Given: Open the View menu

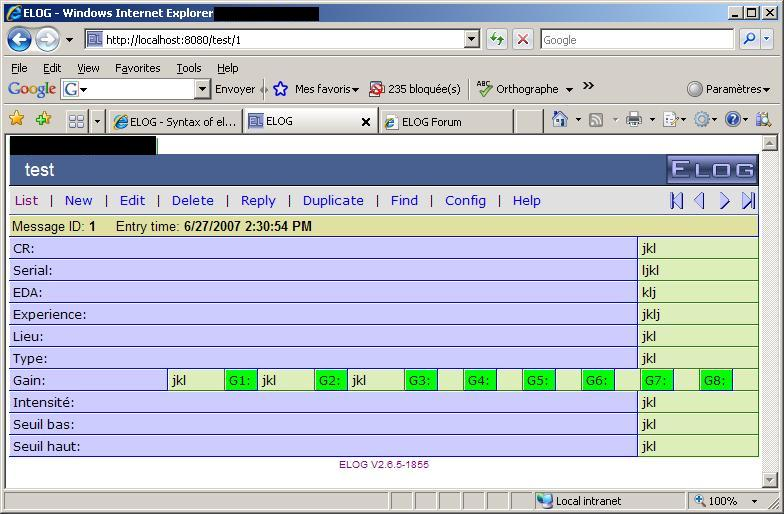Looking at the screenshot, I should [x=88, y=68].
